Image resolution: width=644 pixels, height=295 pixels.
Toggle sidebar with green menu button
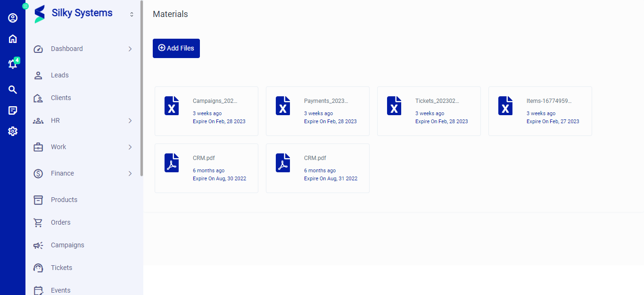click(x=25, y=6)
